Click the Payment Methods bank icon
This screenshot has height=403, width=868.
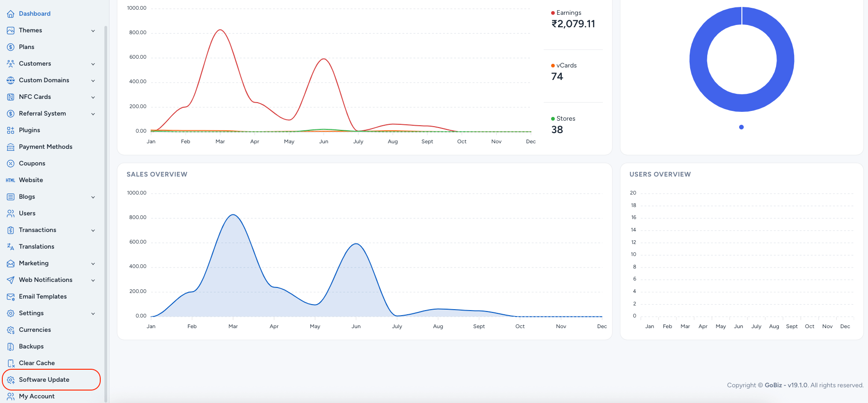[11, 147]
